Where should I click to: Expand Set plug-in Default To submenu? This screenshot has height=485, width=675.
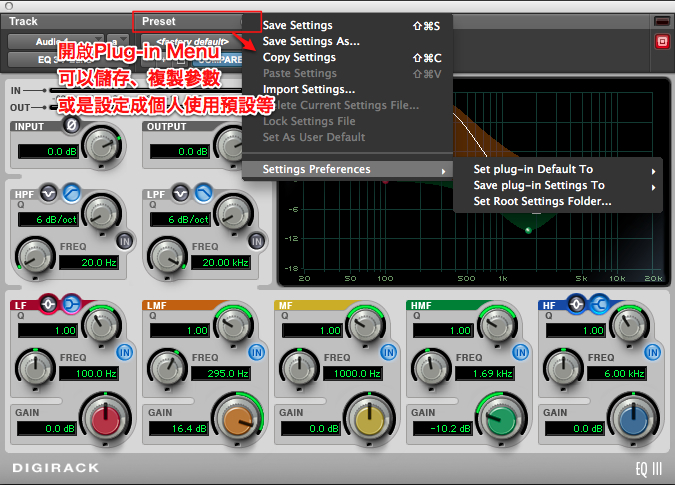click(558, 169)
